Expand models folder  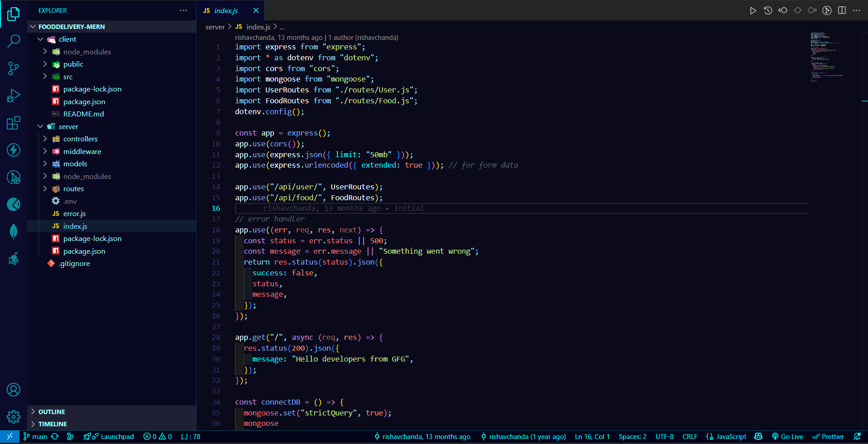click(112, 164)
